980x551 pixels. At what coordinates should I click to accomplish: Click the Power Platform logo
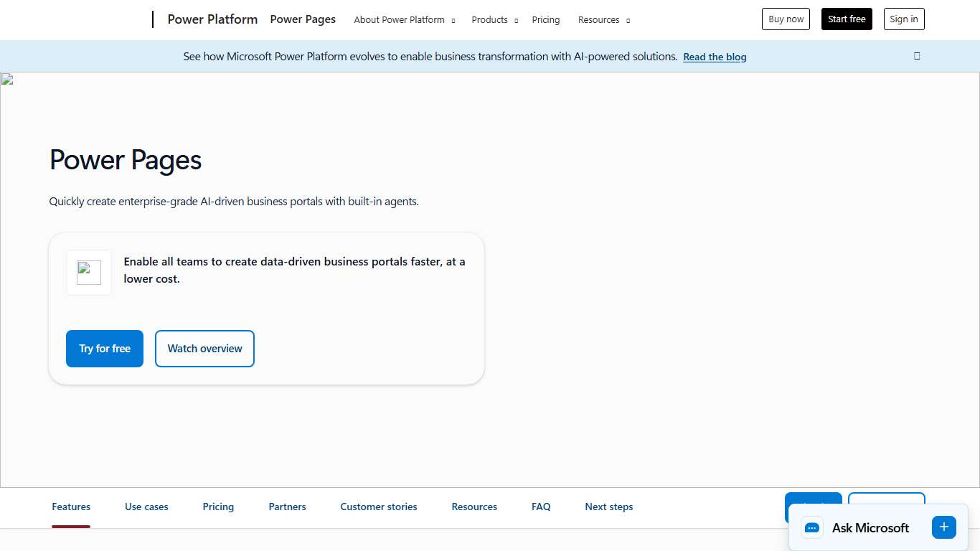point(212,19)
